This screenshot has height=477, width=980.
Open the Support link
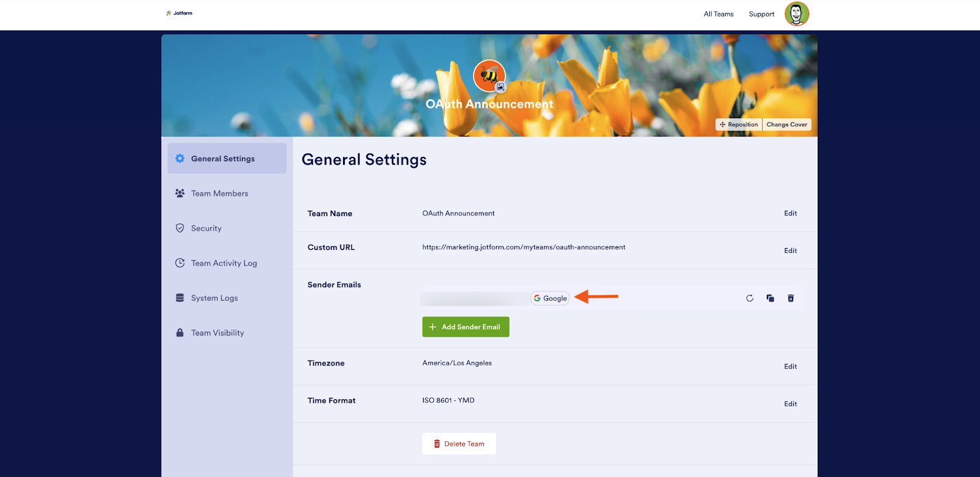(761, 14)
